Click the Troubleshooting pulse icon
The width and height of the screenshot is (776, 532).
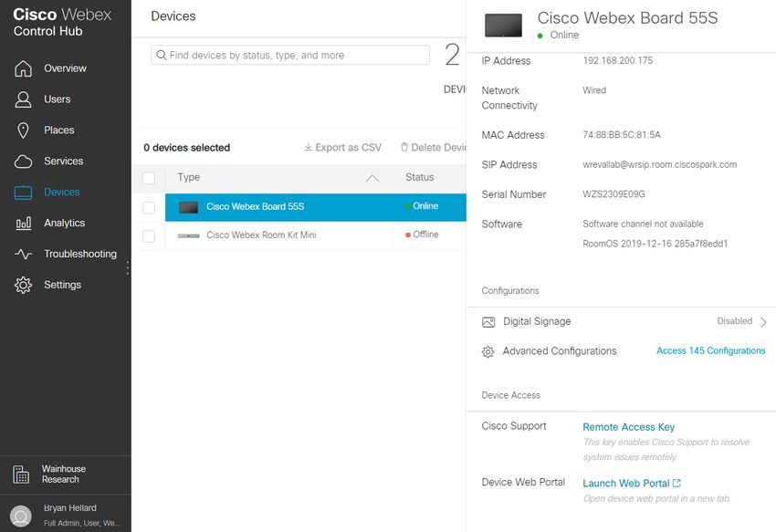pyautogui.click(x=23, y=255)
